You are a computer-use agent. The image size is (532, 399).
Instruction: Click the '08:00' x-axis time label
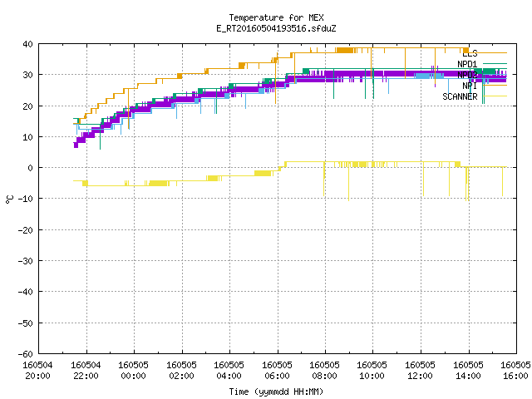point(325,376)
